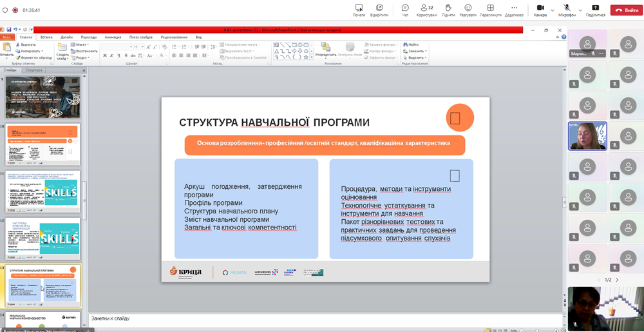Click Восстановить slide button

pos(84,51)
